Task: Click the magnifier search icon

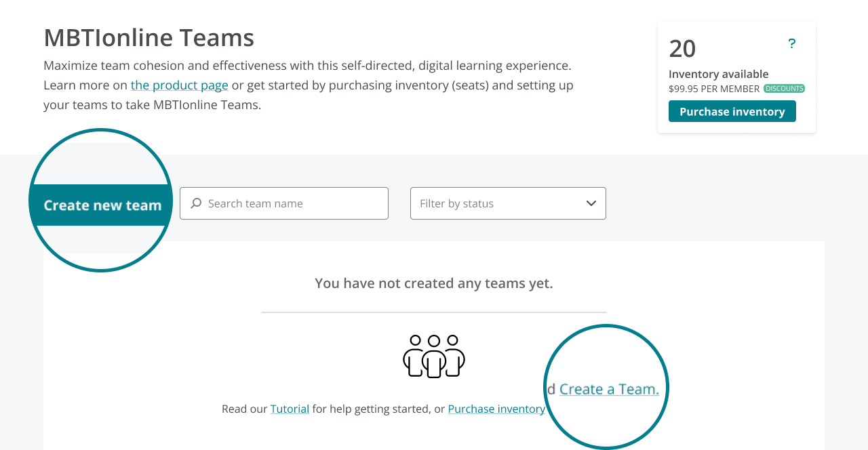Action: pos(196,203)
